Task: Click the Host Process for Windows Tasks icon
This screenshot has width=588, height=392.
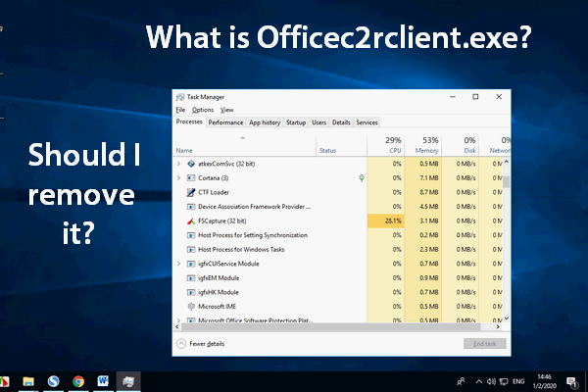Action: (x=191, y=250)
